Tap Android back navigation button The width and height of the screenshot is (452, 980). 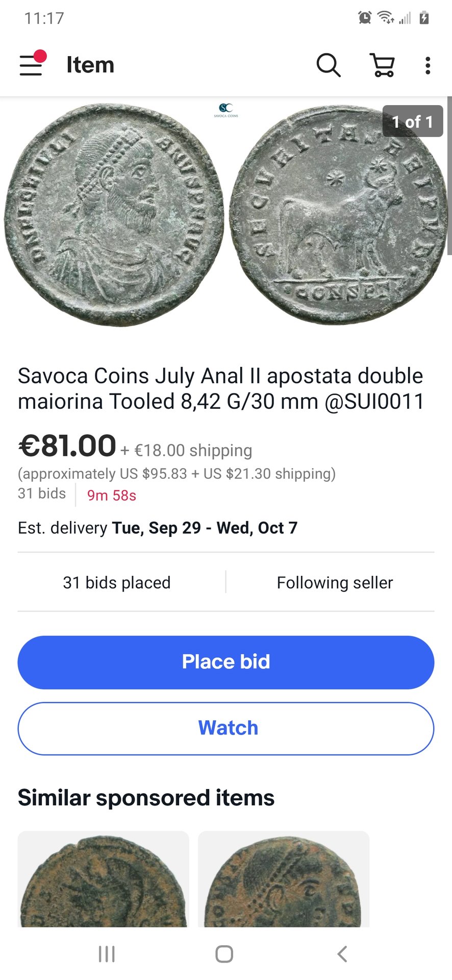(342, 953)
